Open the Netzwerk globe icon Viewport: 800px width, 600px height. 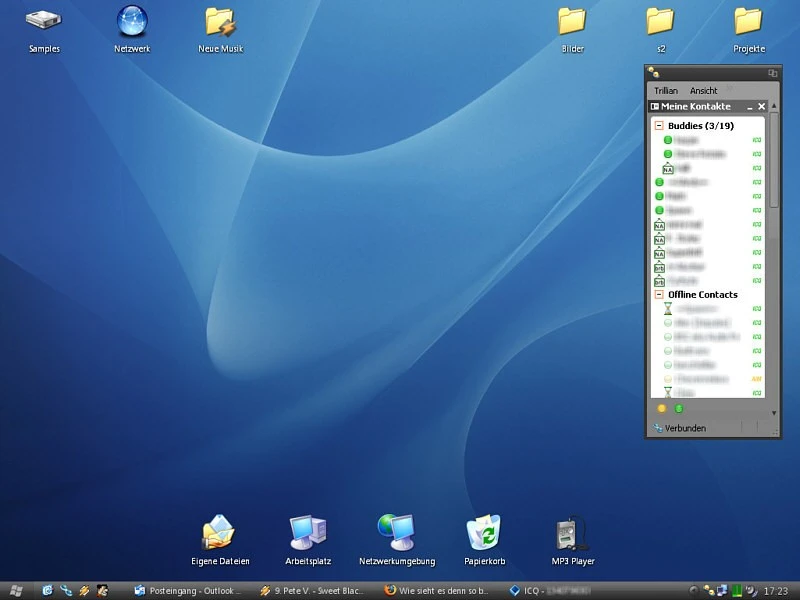tap(132, 21)
